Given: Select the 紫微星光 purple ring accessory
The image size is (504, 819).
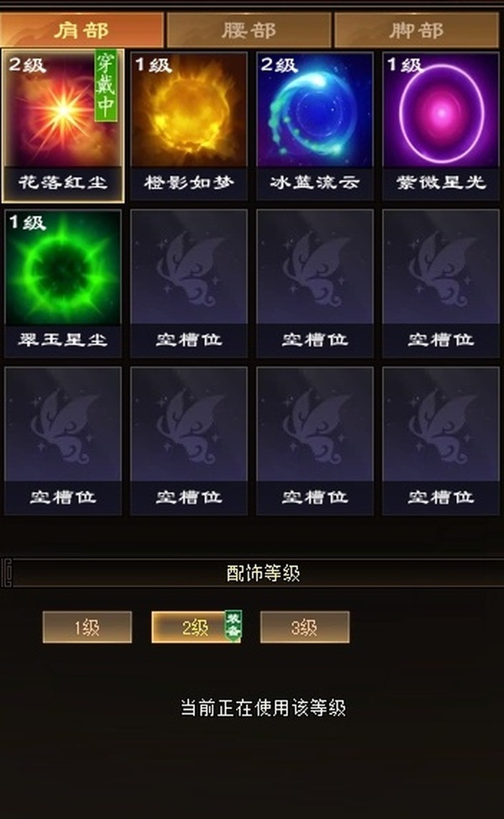Looking at the screenshot, I should click(x=441, y=126).
